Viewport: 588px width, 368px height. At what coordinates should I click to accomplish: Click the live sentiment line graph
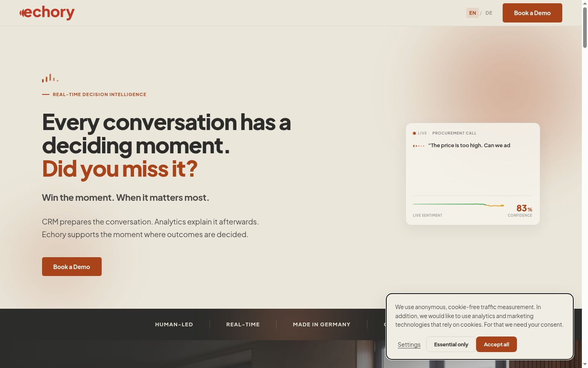pos(458,204)
